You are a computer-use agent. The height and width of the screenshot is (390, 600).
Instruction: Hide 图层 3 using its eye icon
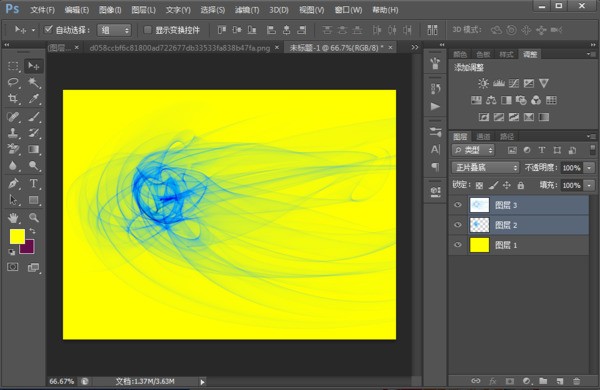(458, 205)
